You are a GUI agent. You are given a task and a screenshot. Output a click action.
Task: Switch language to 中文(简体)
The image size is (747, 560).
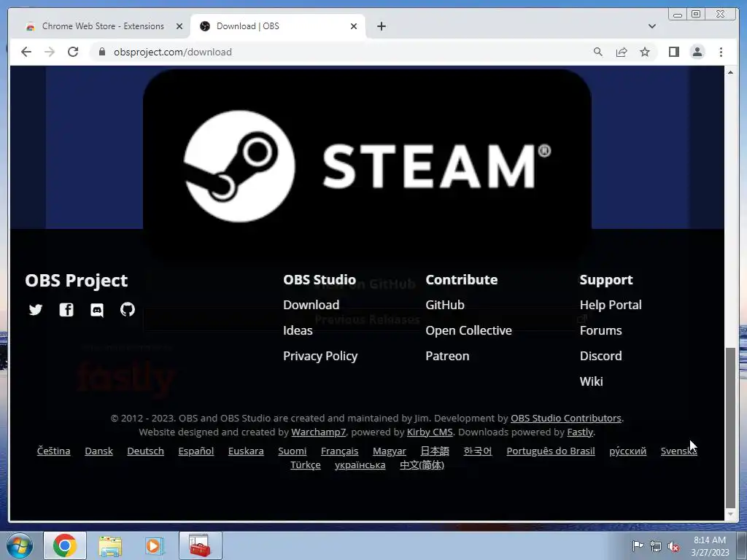[x=422, y=464]
